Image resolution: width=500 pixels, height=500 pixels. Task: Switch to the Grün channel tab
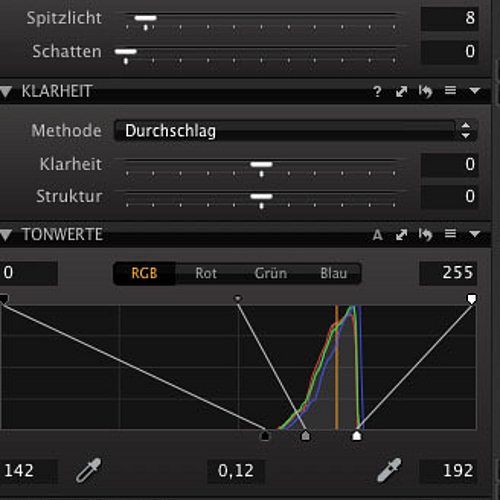(270, 273)
